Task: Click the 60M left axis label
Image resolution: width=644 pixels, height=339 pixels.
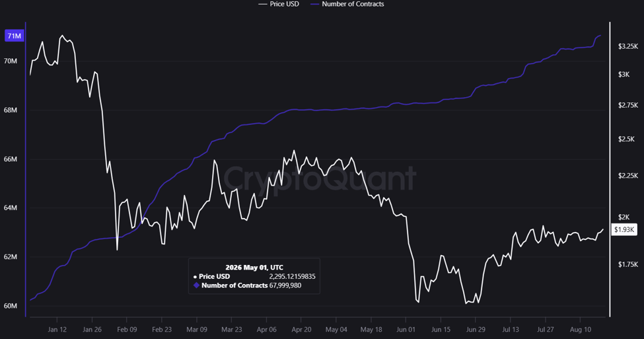Action: click(x=11, y=306)
